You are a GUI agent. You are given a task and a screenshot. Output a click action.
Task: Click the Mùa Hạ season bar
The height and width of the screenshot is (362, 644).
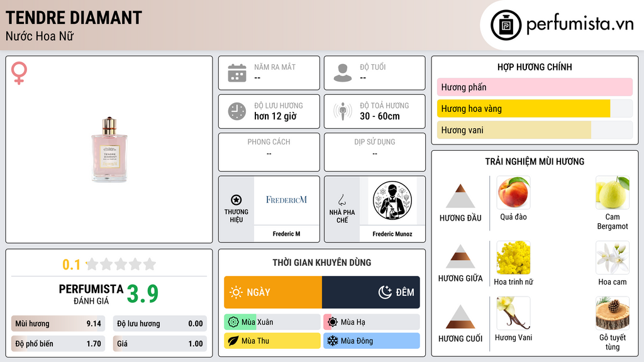pos(372,322)
